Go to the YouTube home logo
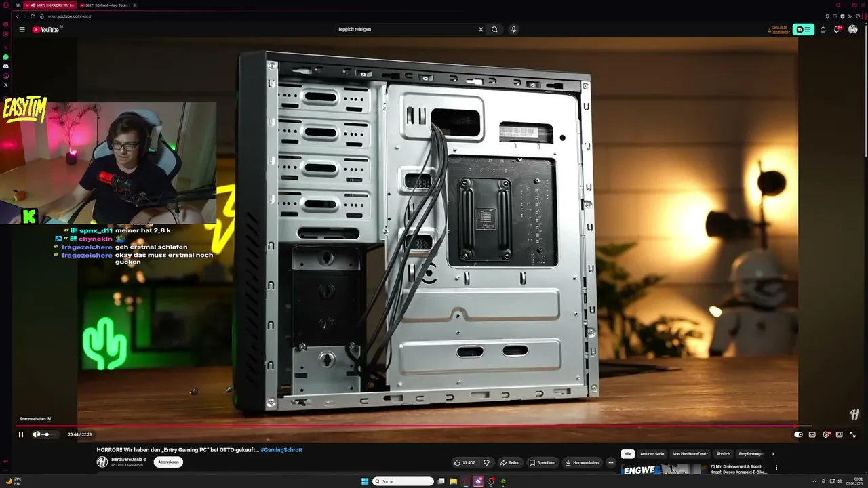The width and height of the screenshot is (868, 488). [x=46, y=29]
